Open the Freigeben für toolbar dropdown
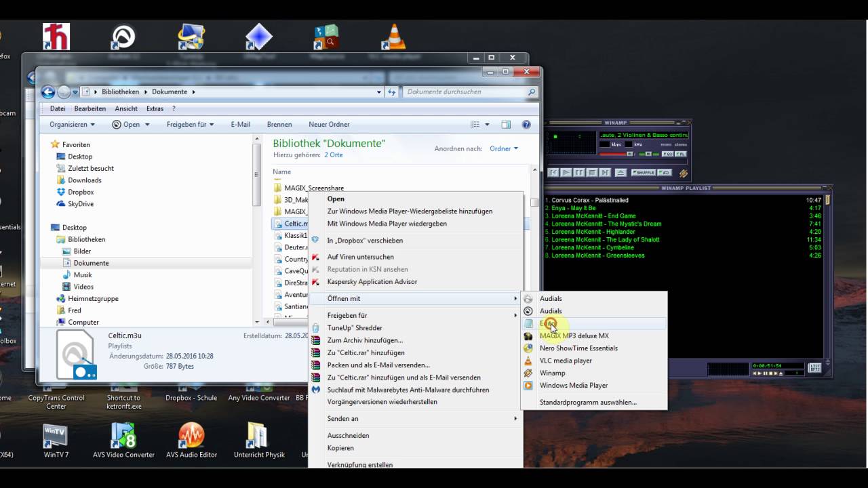Image resolution: width=868 pixels, height=488 pixels. [x=190, y=125]
